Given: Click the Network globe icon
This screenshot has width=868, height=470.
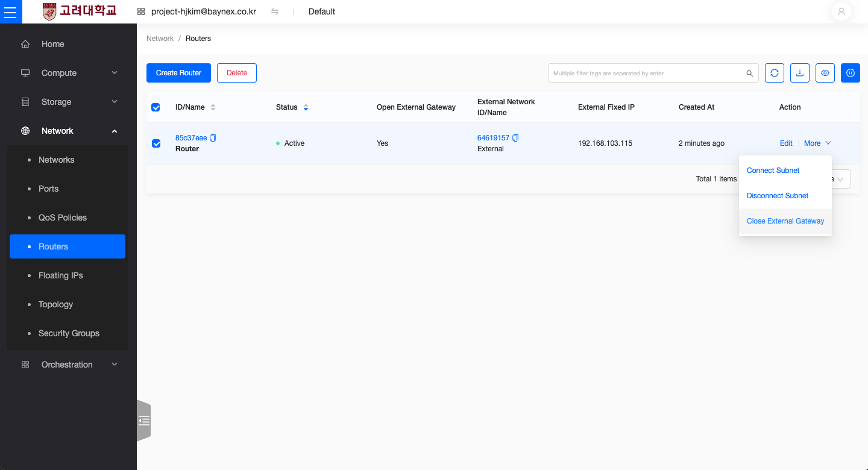Looking at the screenshot, I should pos(25,131).
